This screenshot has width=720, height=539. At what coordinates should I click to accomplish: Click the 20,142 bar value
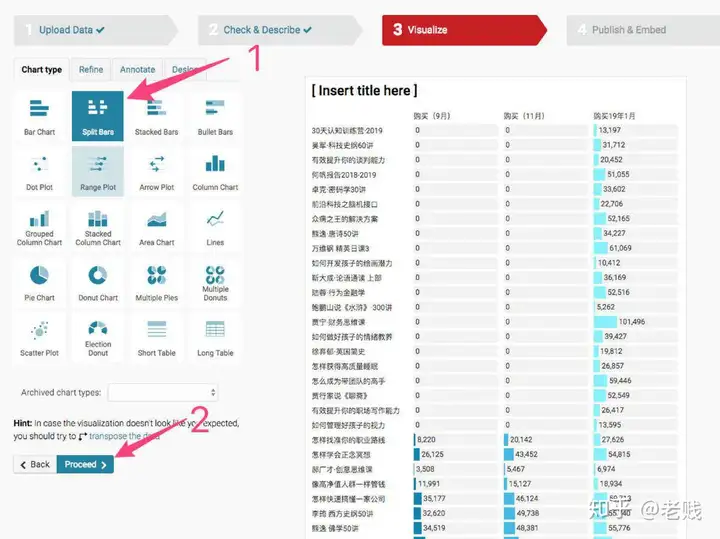(x=521, y=440)
